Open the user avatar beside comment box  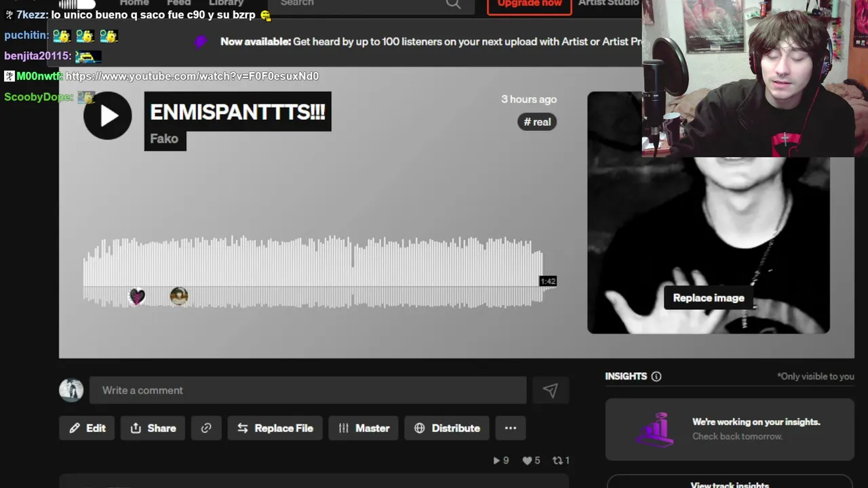tap(71, 390)
